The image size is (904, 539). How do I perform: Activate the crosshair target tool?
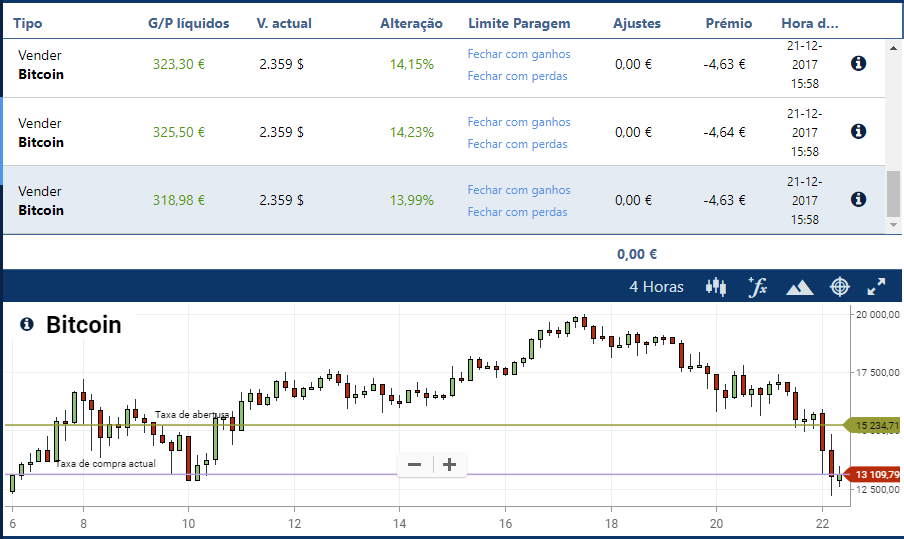[x=839, y=287]
